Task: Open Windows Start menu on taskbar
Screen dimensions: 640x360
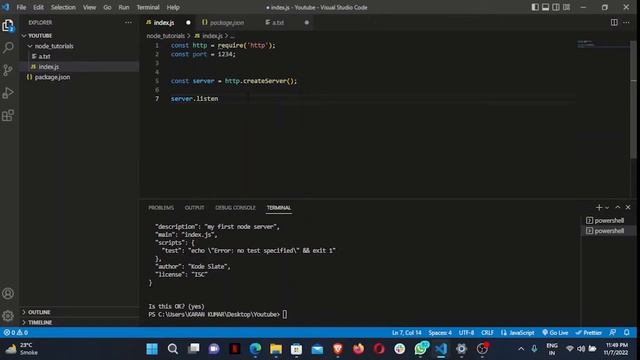Action: coord(152,349)
